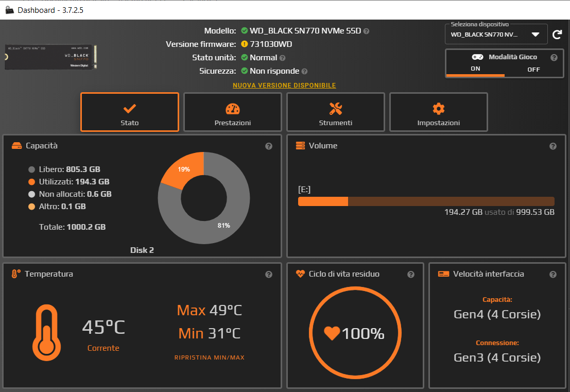Click the small Temperatura header icon
The height and width of the screenshot is (392, 570).
point(15,274)
